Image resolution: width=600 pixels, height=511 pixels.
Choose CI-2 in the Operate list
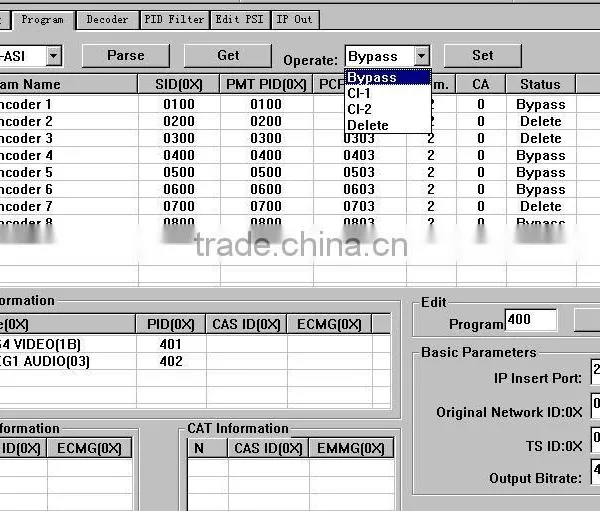[x=388, y=109]
